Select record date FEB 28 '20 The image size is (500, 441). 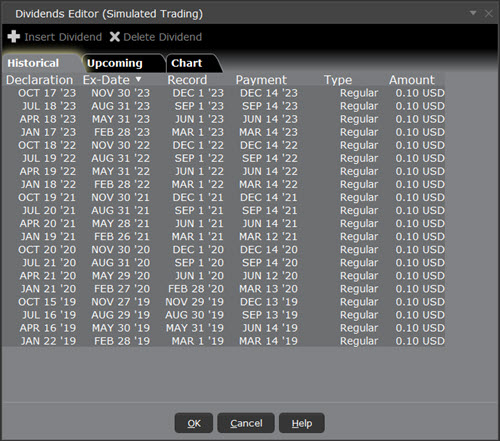click(x=196, y=289)
